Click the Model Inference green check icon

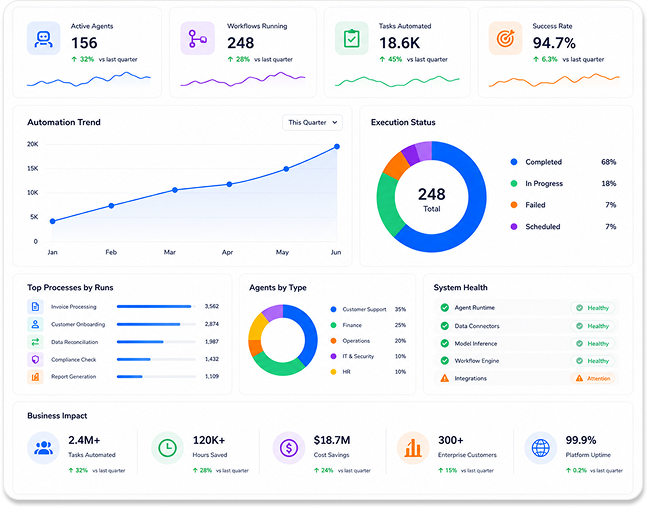coord(445,343)
